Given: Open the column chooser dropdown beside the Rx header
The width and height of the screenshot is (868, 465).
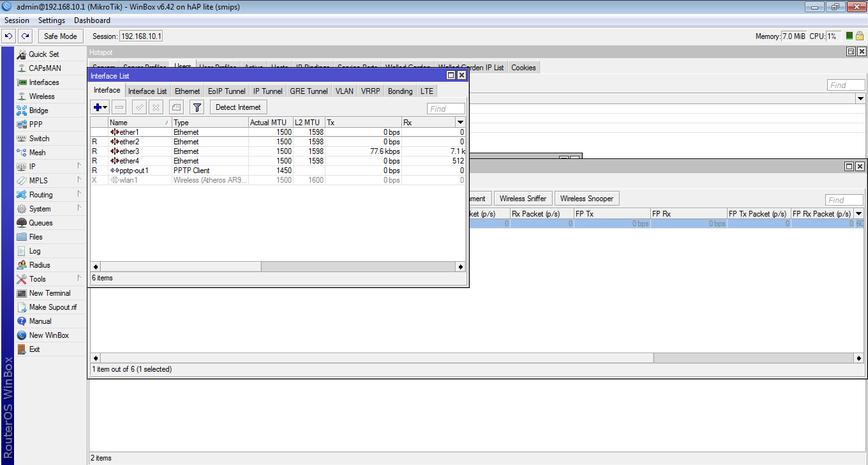Looking at the screenshot, I should pyautogui.click(x=460, y=122).
